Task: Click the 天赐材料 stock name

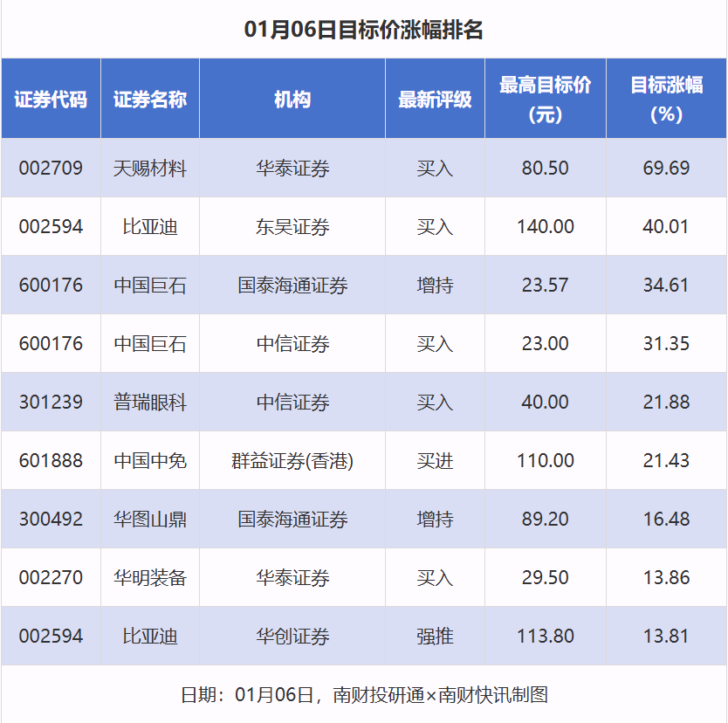Action: [x=150, y=168]
